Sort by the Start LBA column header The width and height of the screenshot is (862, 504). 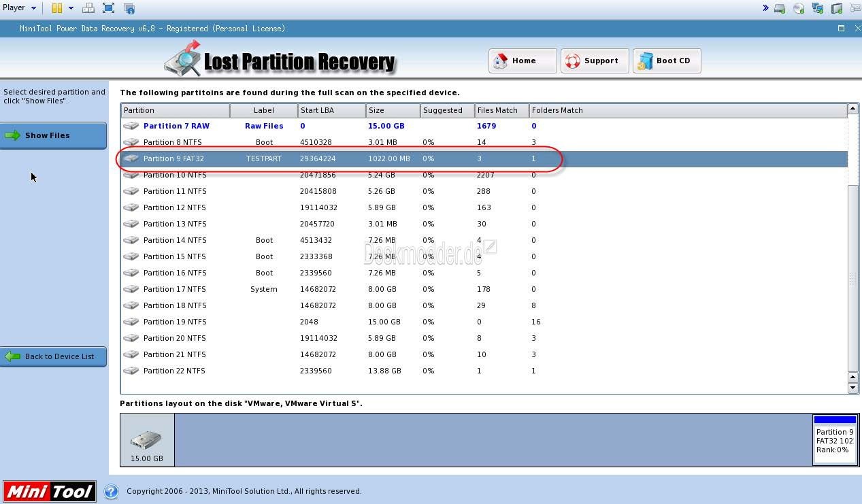332,110
